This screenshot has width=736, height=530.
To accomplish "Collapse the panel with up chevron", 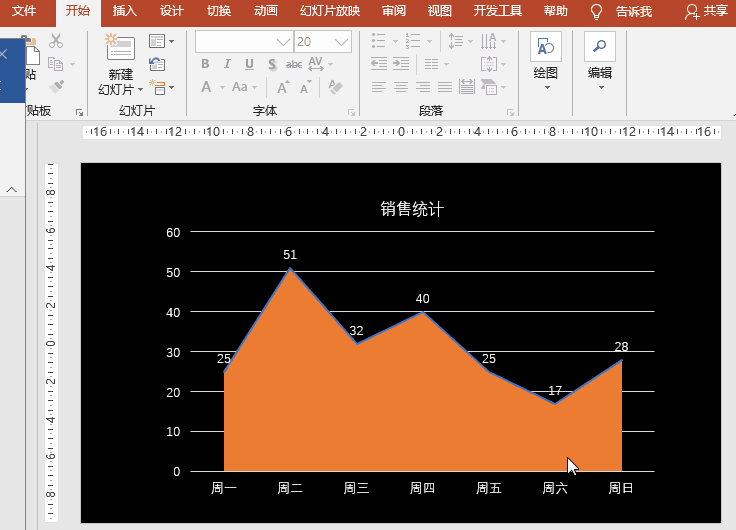I will point(12,190).
